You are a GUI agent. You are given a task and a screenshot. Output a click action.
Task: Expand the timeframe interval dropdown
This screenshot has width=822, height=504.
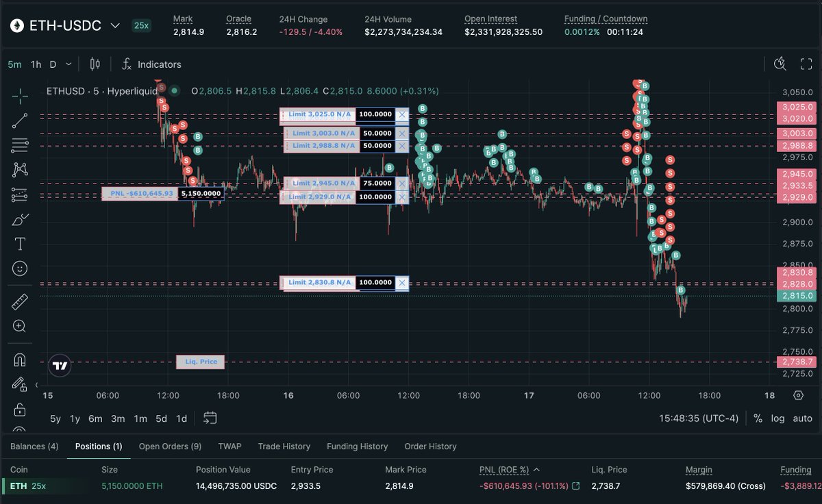[x=68, y=64]
